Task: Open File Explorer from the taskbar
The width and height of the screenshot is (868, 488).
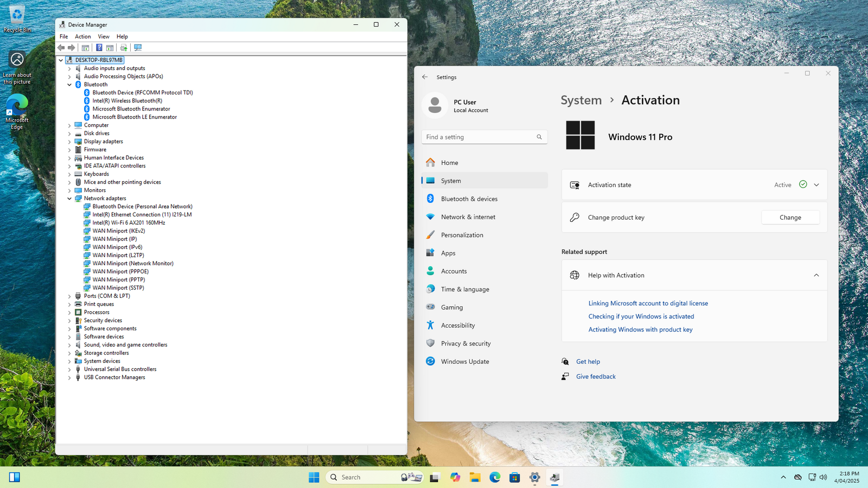Action: [475, 477]
